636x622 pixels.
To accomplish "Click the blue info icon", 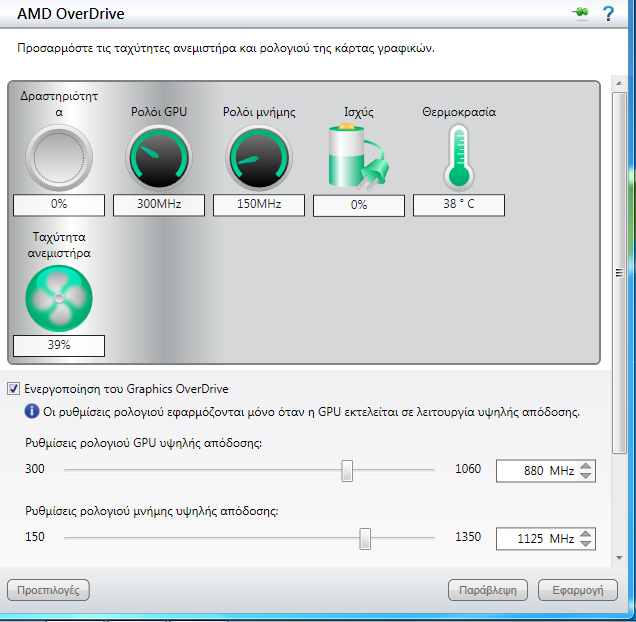I will (32, 411).
